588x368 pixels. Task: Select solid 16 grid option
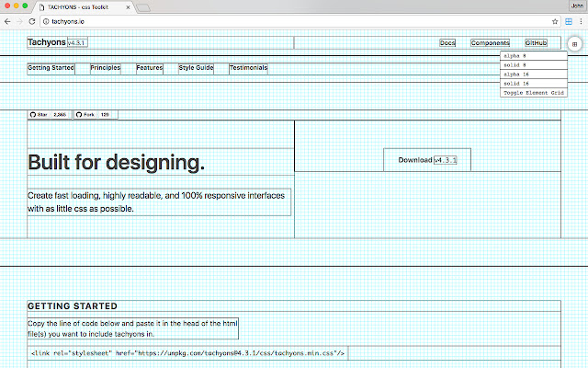pos(534,84)
